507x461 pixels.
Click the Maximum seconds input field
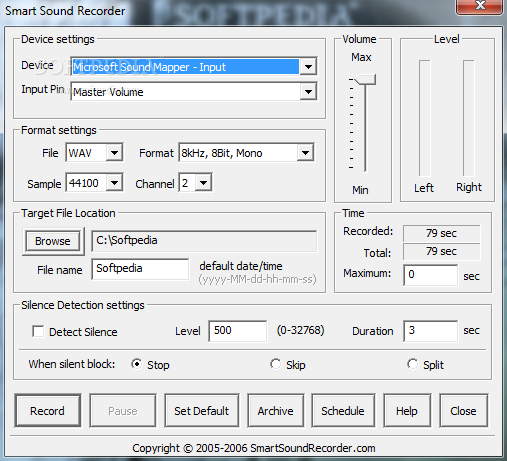[431, 275]
